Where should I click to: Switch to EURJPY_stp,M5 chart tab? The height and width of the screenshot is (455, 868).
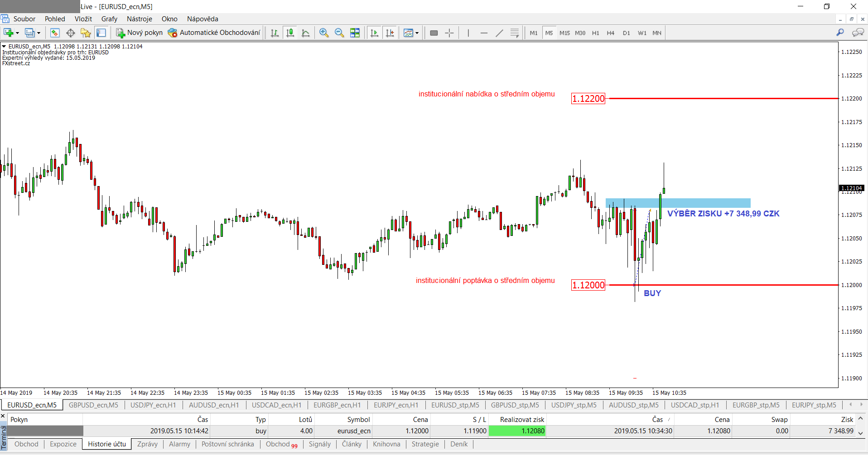point(814,405)
